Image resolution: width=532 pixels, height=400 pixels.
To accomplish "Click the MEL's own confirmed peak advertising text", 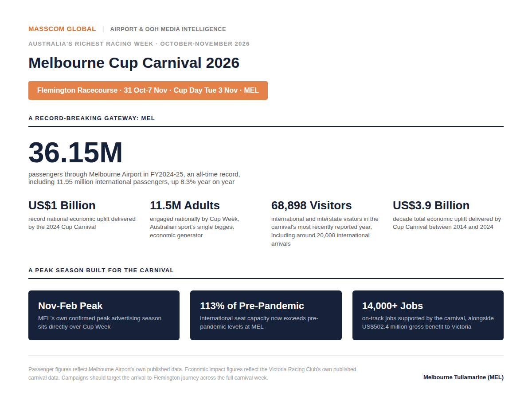I will click(x=100, y=322).
